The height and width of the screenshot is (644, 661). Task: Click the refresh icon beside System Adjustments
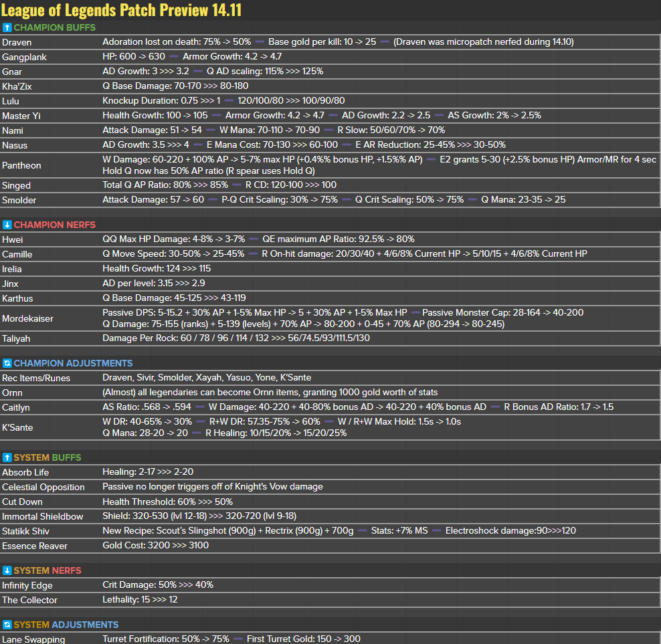click(7, 625)
